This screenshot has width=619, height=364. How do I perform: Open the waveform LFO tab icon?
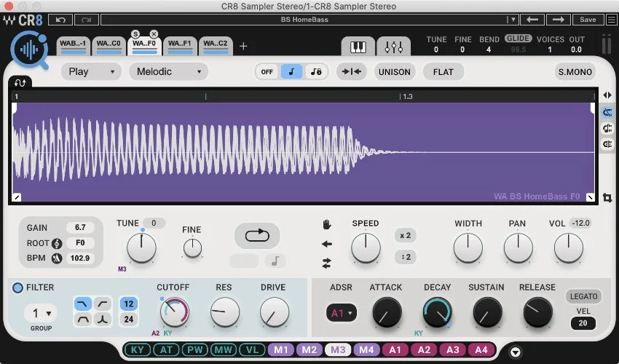pyautogui.click(x=20, y=82)
